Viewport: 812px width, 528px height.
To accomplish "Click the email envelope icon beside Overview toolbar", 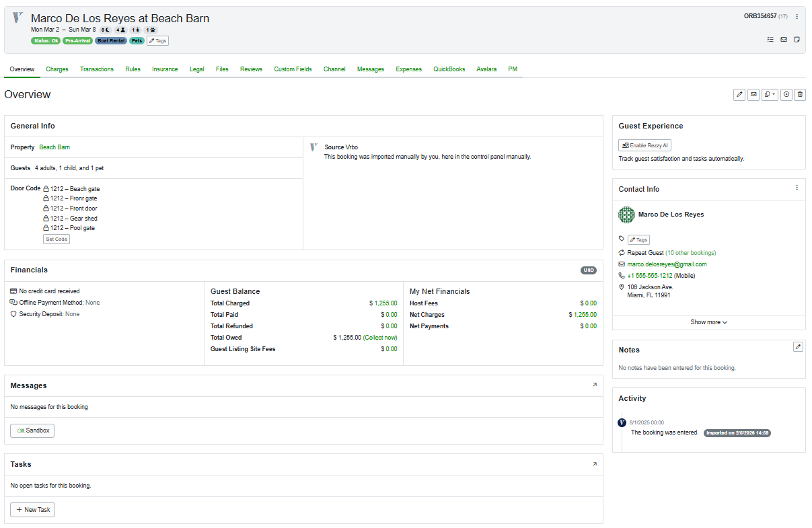I will (753, 94).
